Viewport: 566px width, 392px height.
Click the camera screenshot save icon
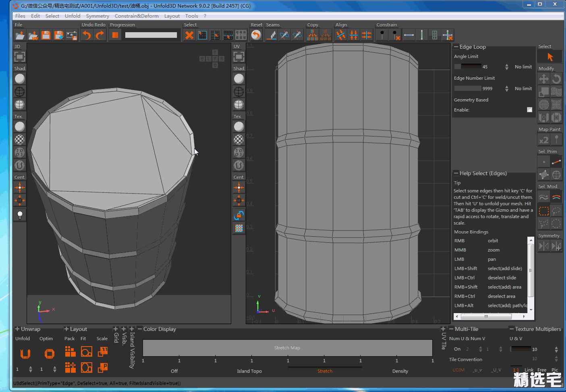[x=72, y=35]
